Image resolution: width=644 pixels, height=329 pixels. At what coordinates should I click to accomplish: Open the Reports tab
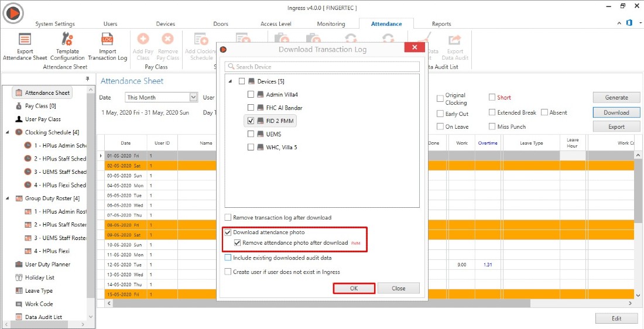[441, 24]
